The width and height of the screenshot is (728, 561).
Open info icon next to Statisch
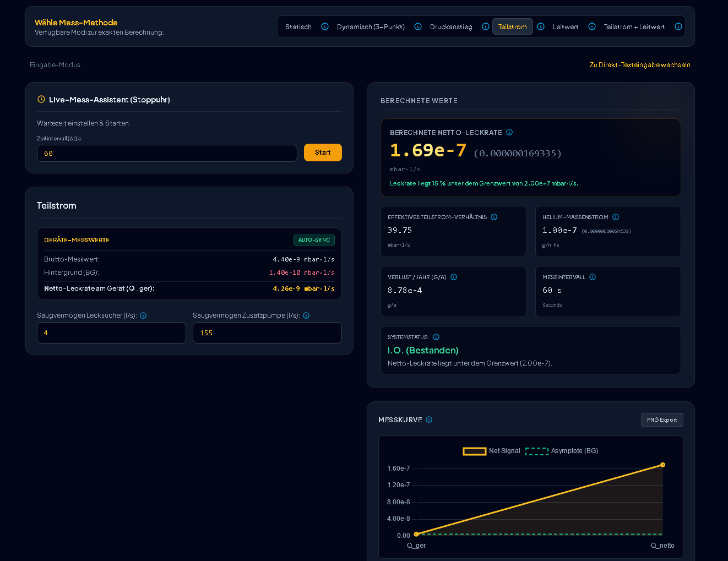click(x=325, y=26)
